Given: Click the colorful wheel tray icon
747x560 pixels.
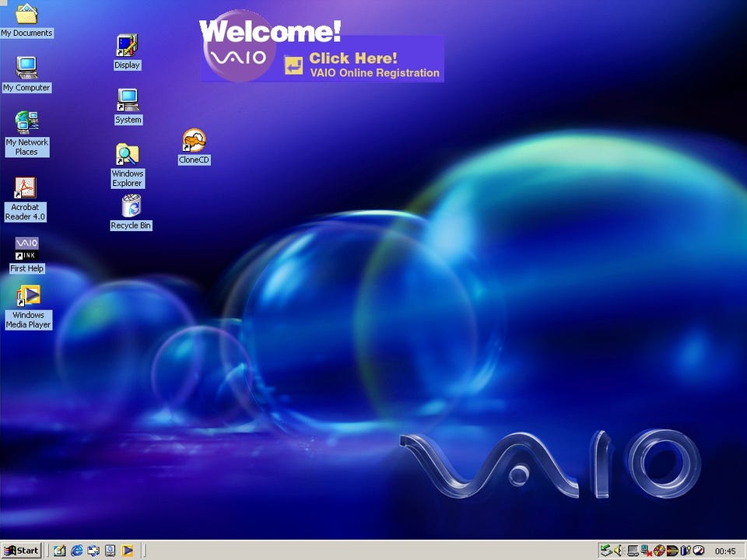Looking at the screenshot, I should (659, 551).
